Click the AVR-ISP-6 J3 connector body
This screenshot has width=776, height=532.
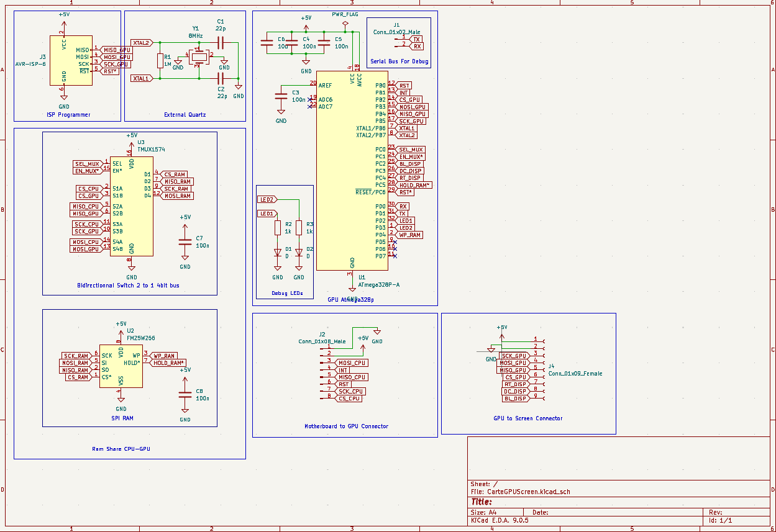click(71, 61)
